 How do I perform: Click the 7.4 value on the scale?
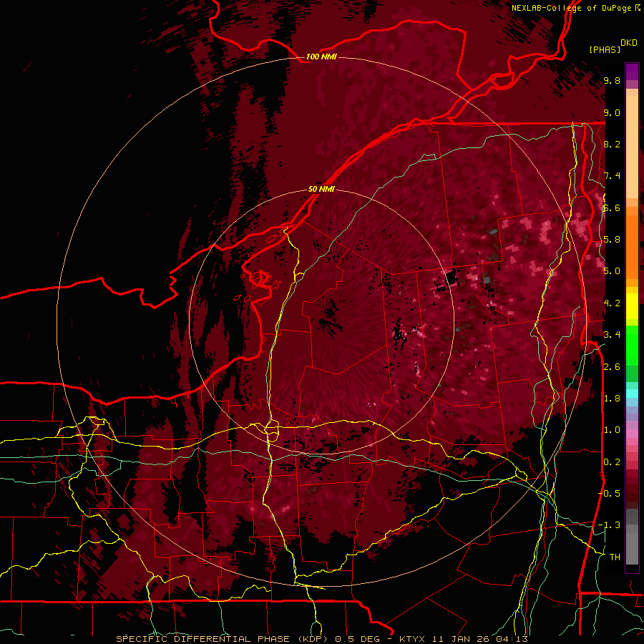(612, 176)
